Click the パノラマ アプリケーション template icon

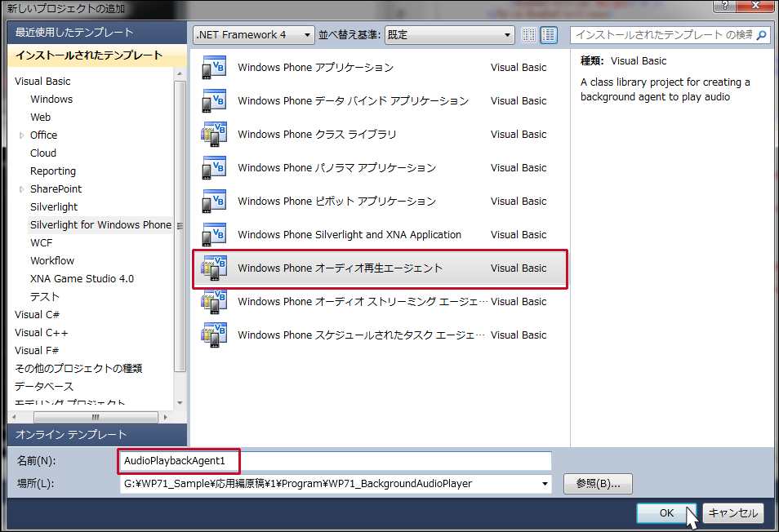(x=214, y=168)
